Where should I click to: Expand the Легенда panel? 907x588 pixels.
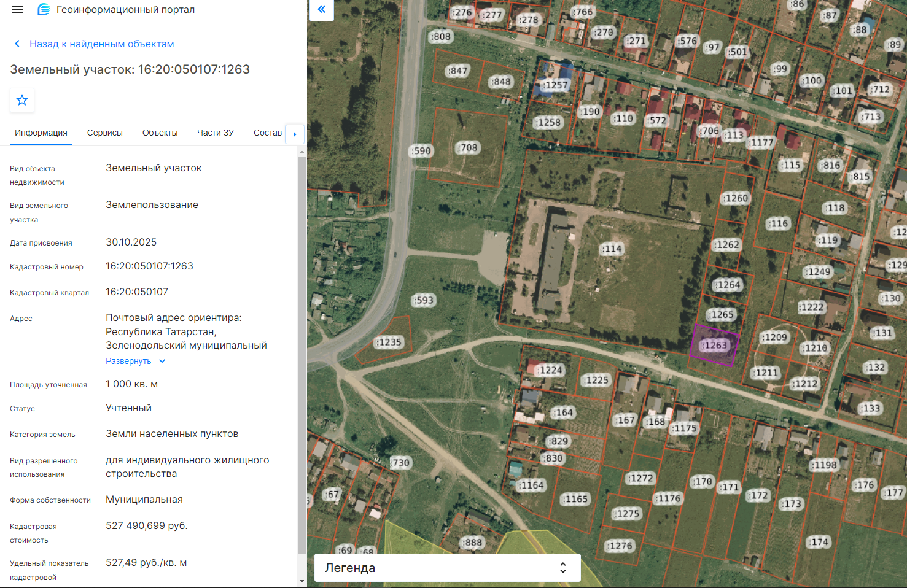pos(448,568)
